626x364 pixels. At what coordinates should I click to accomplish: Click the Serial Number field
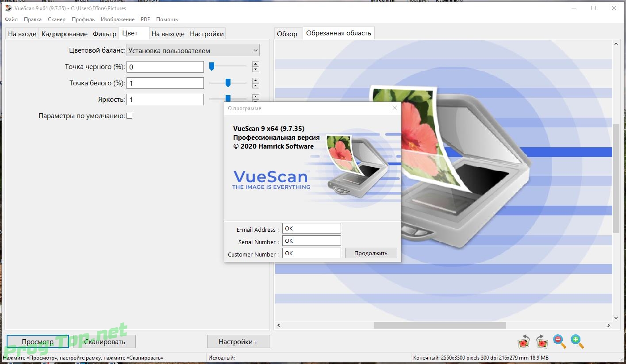click(x=311, y=241)
